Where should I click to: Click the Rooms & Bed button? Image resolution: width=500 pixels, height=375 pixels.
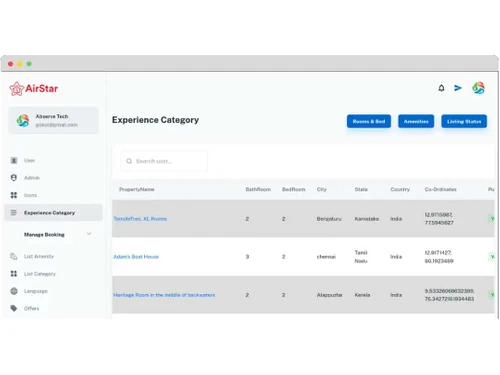(369, 121)
